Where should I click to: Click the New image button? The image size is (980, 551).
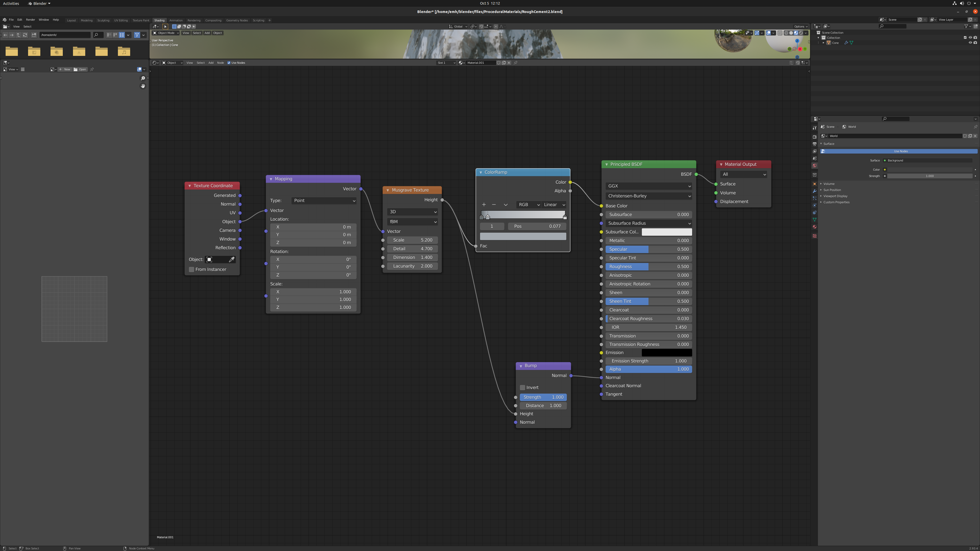[65, 69]
